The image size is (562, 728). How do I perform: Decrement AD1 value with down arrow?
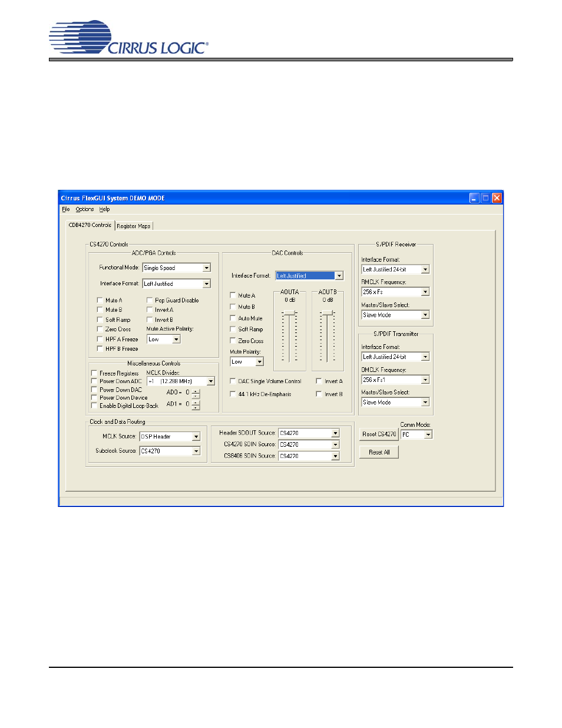coord(196,407)
